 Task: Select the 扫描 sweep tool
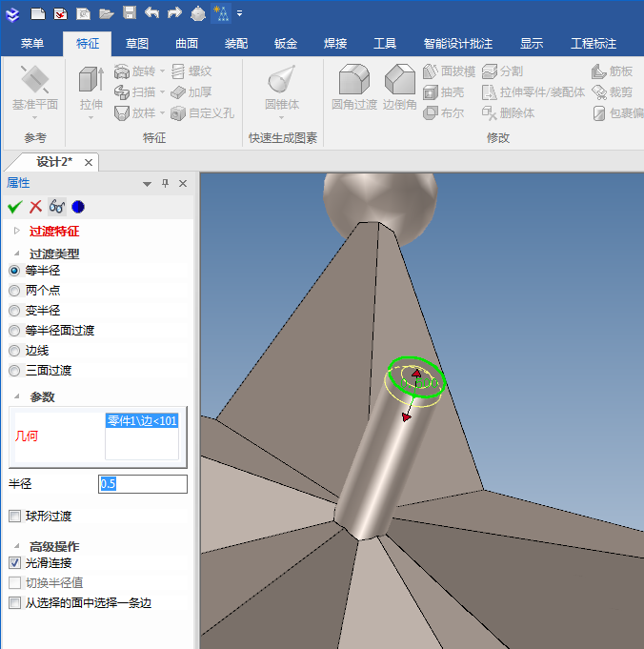pos(134,91)
